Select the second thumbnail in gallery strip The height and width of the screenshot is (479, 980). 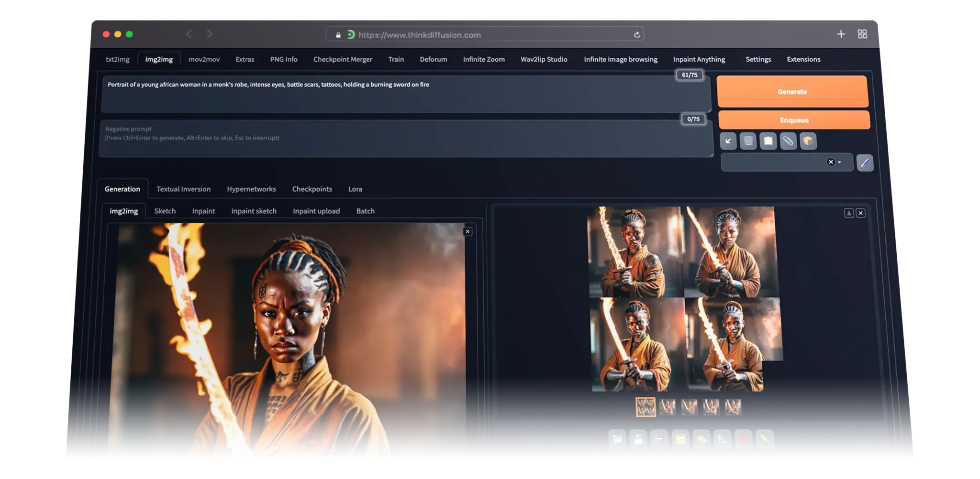[668, 407]
